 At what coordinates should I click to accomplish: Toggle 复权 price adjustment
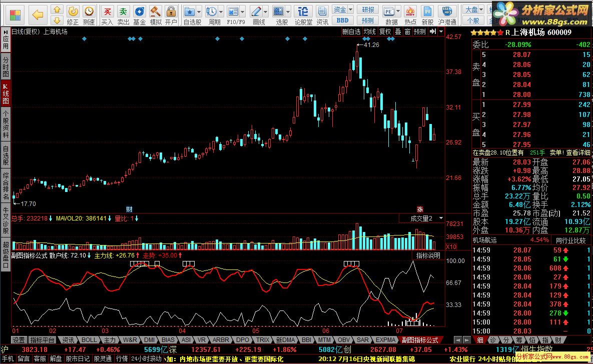(385, 32)
